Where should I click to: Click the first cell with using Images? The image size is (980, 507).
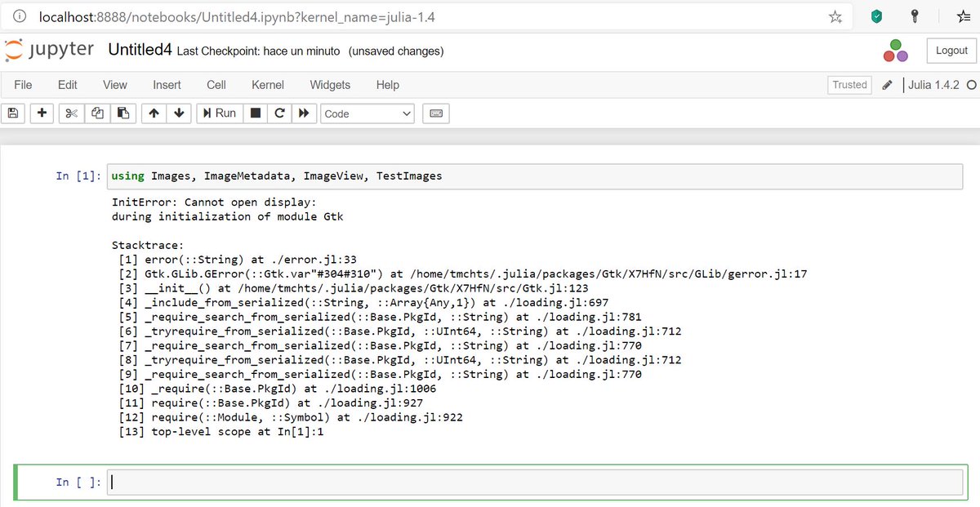point(537,176)
